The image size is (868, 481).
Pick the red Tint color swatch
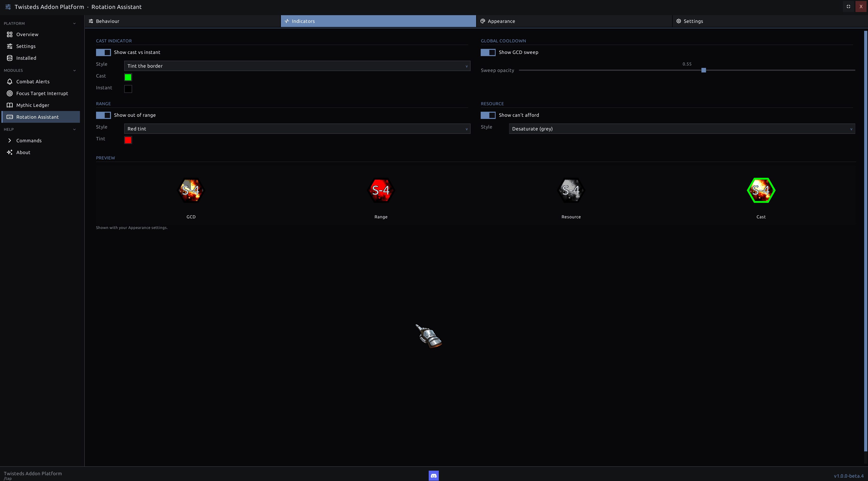point(128,140)
